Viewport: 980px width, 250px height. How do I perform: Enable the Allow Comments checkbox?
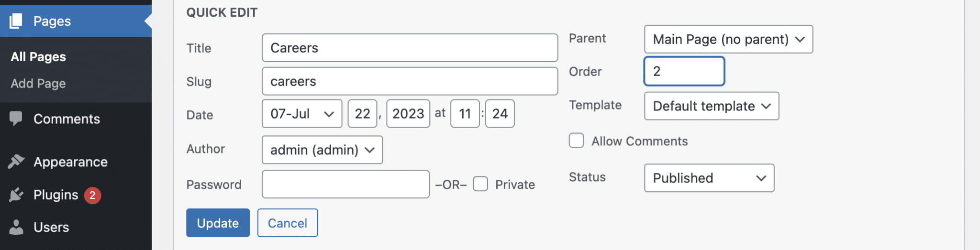pyautogui.click(x=576, y=141)
